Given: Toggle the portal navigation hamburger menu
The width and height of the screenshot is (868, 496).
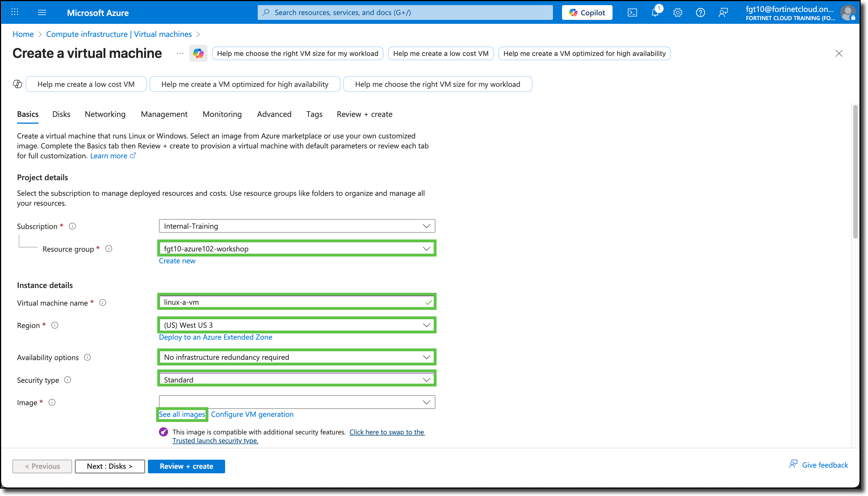Looking at the screenshot, I should coord(42,12).
